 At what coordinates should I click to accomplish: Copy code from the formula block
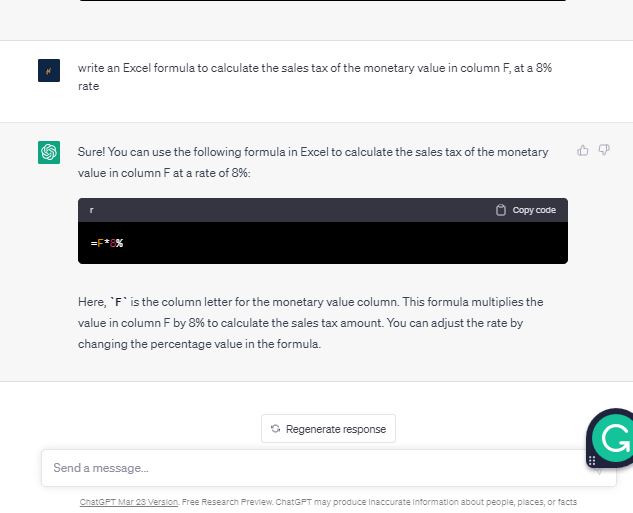tap(526, 210)
